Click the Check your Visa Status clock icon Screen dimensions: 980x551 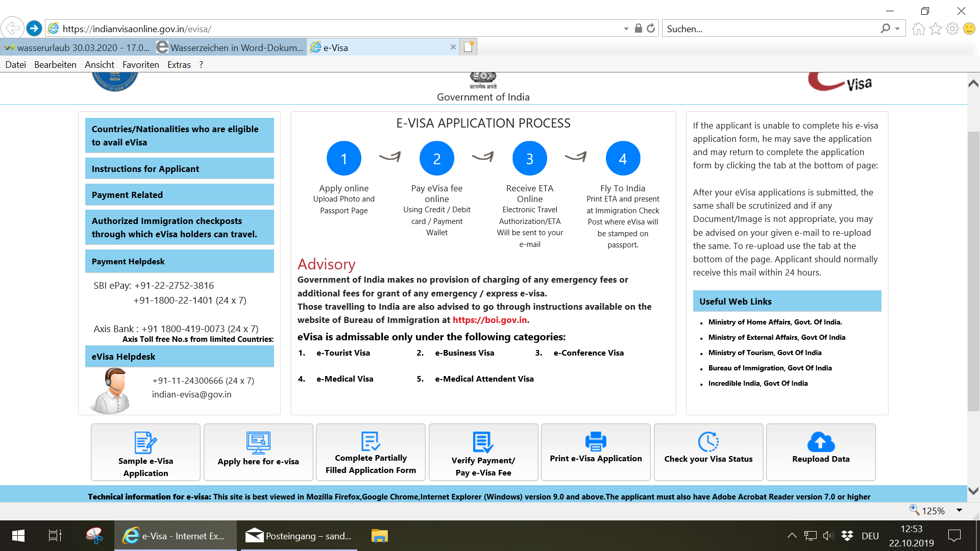point(708,442)
